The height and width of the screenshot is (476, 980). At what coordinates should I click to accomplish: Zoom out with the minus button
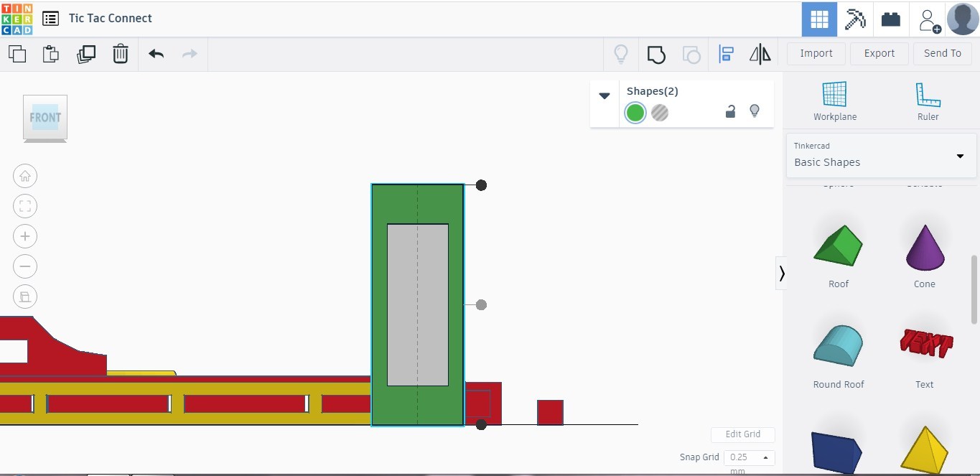[x=25, y=266]
